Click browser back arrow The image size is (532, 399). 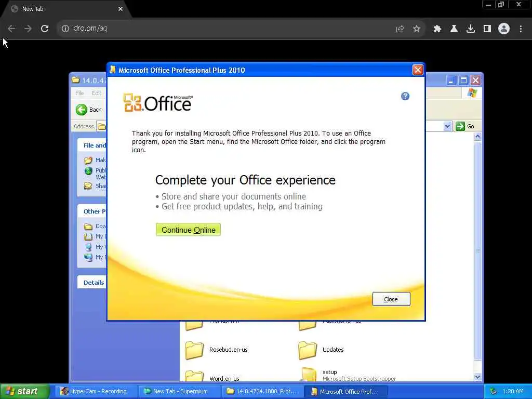pyautogui.click(x=11, y=29)
